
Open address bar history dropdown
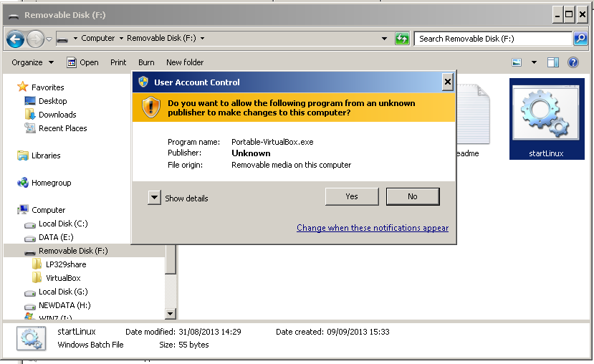(384, 39)
